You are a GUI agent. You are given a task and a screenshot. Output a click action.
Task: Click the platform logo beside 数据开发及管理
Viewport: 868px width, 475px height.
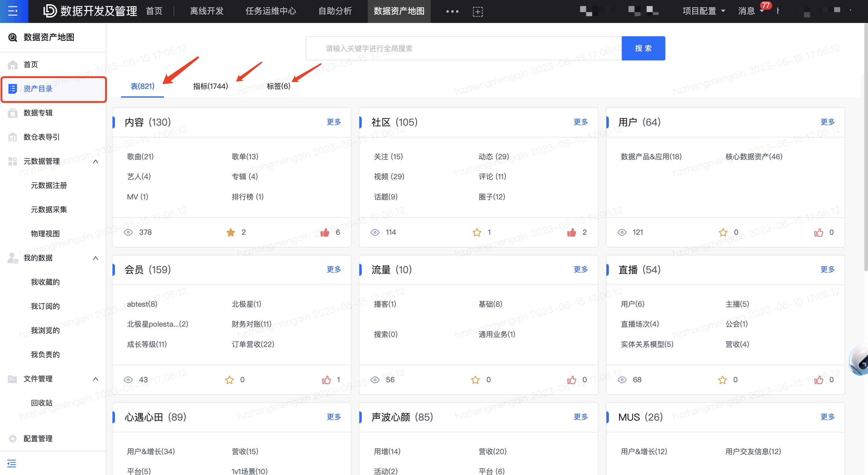[50, 11]
